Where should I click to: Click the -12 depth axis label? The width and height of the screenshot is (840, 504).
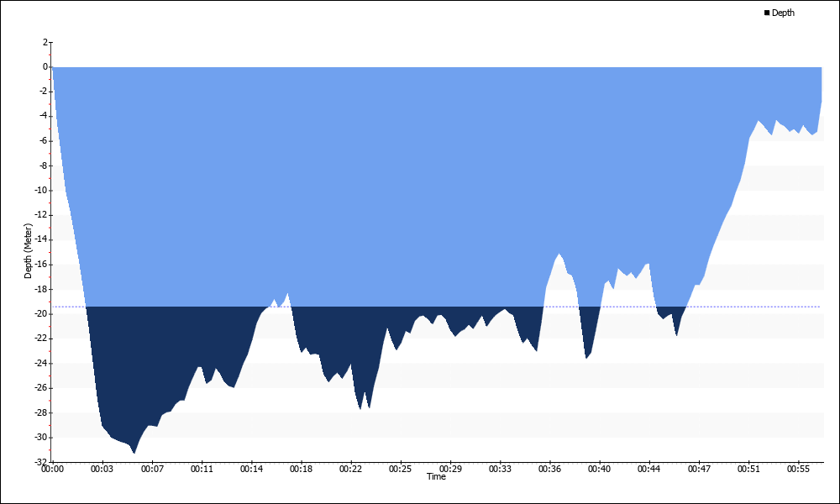42,215
